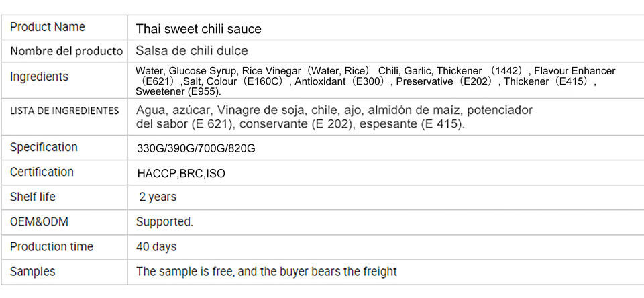
Task: Click the "OEM&ODM" row label
Action: (39, 222)
